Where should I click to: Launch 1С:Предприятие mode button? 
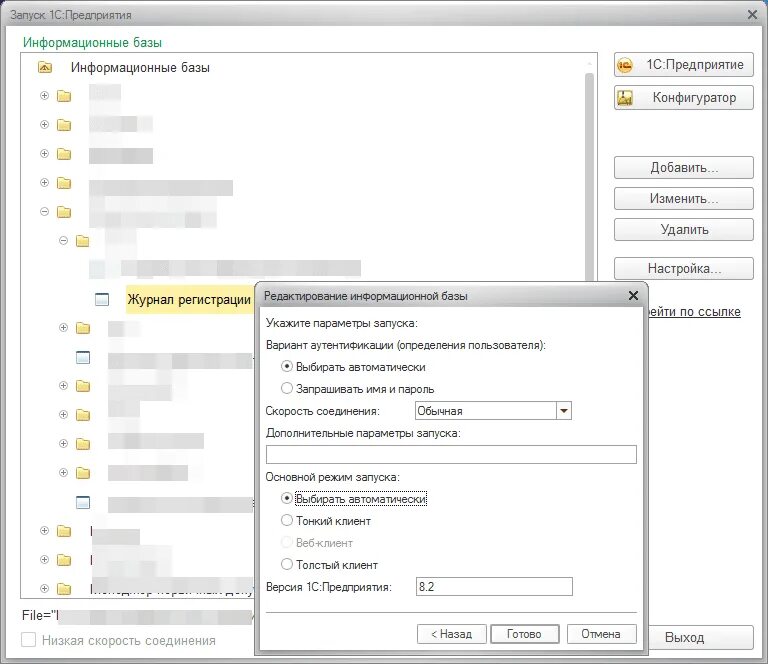(x=683, y=65)
